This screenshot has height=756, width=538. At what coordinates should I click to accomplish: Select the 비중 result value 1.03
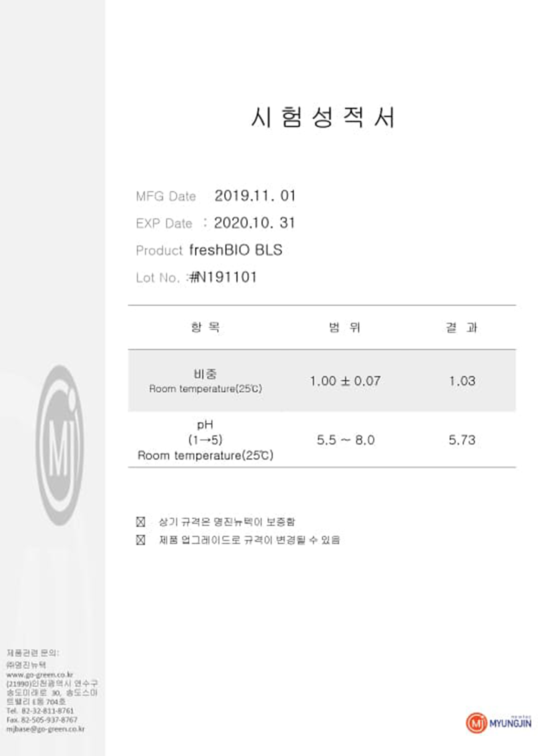click(x=462, y=381)
